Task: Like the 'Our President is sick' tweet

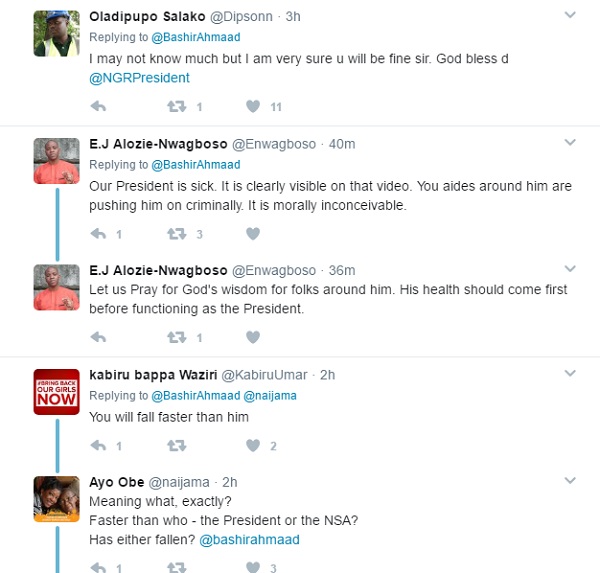Action: pos(253,234)
